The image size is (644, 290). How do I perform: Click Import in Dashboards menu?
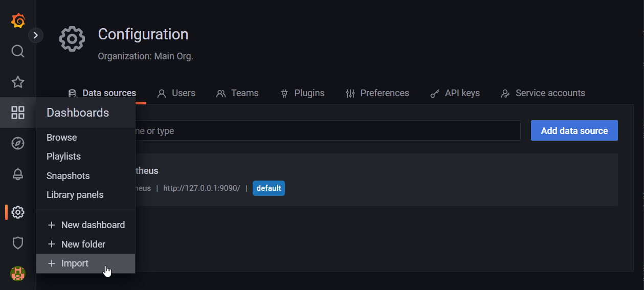75,263
